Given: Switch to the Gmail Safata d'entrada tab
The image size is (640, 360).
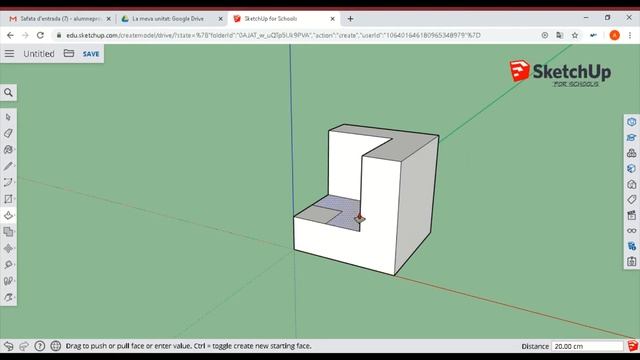Looking at the screenshot, I should coord(60,19).
